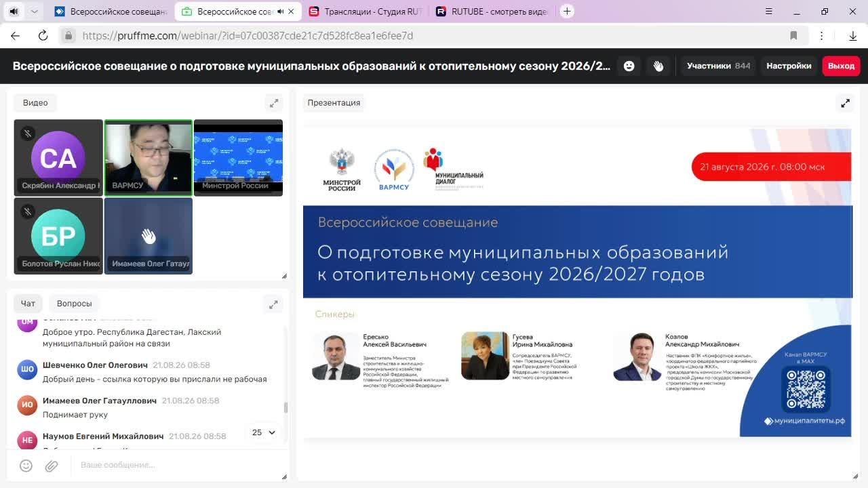
Task: Click Наумов Евгений Михайлович's НЕ avatar
Action: [27, 440]
